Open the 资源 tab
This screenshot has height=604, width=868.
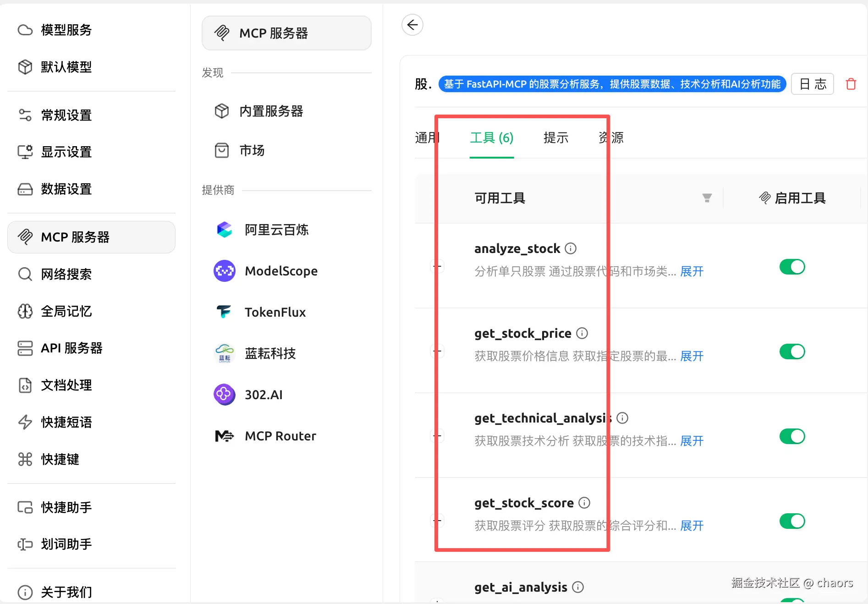(x=611, y=137)
